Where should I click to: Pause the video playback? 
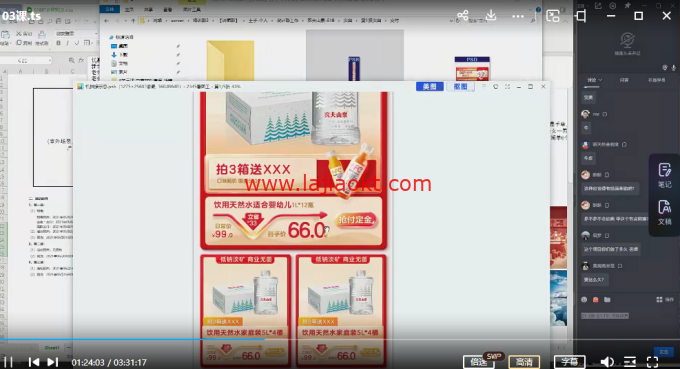point(8,362)
